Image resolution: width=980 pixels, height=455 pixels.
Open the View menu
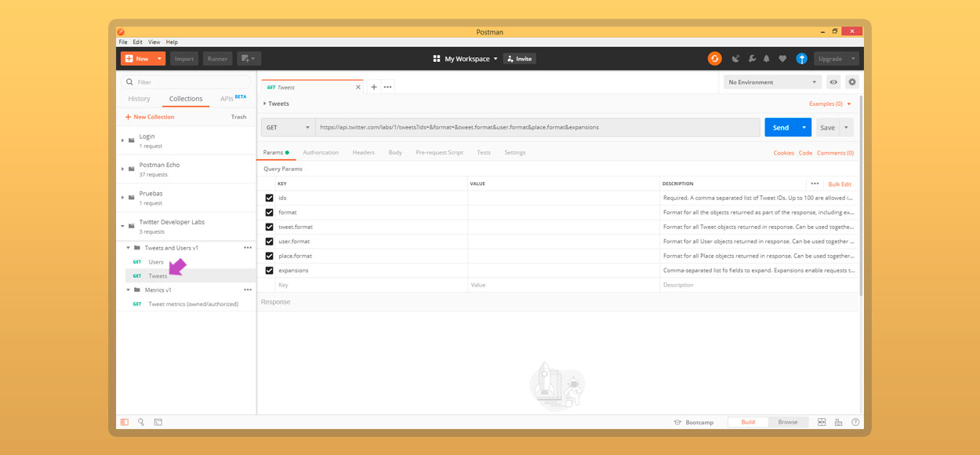click(154, 42)
